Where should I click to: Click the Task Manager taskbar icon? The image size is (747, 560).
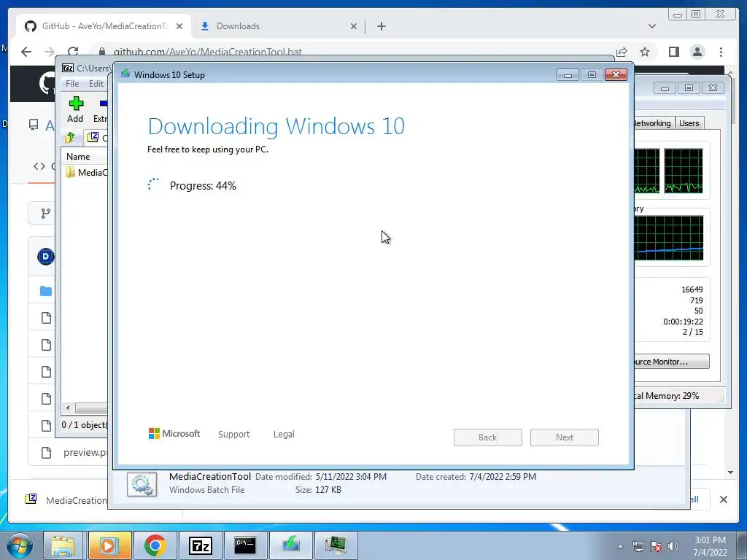click(x=336, y=545)
